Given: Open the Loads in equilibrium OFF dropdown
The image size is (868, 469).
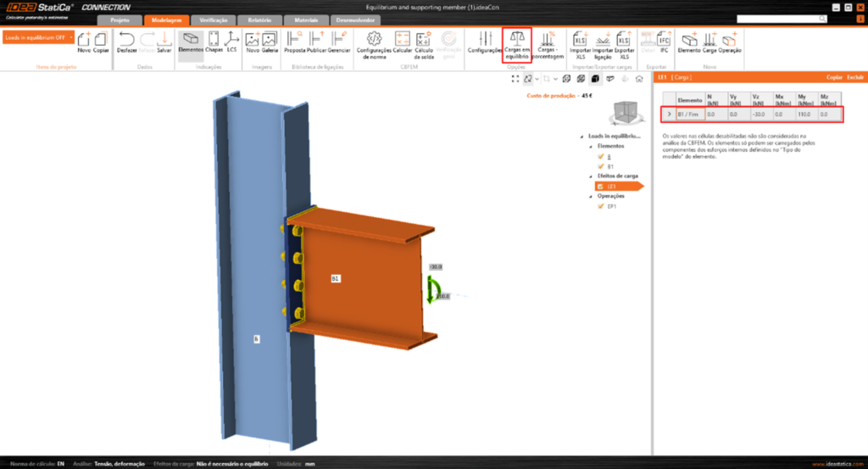Looking at the screenshot, I should [39, 38].
